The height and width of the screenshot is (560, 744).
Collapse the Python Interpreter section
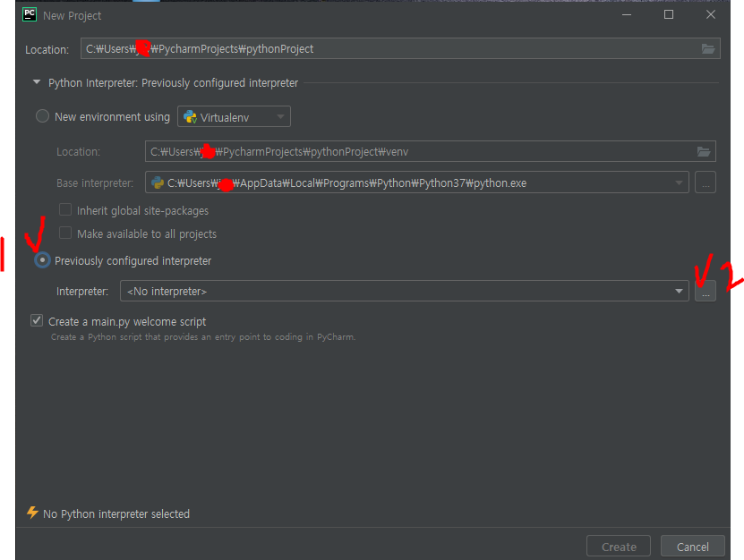click(37, 82)
